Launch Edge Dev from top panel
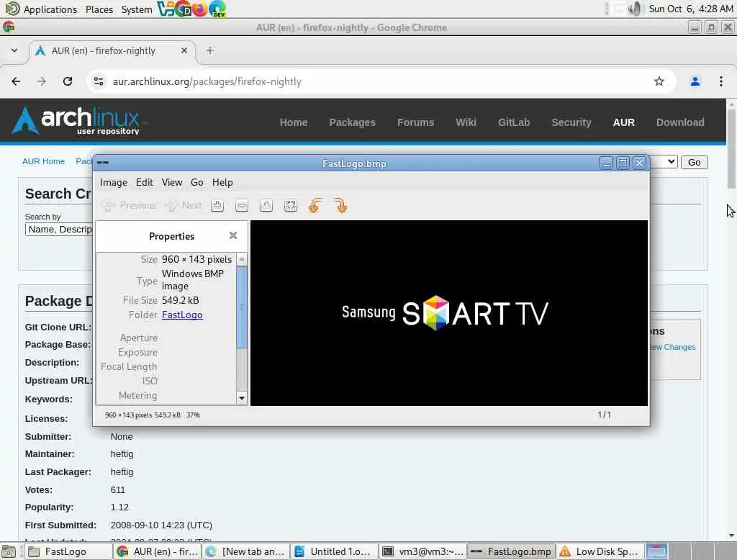737x560 pixels. tap(217, 9)
